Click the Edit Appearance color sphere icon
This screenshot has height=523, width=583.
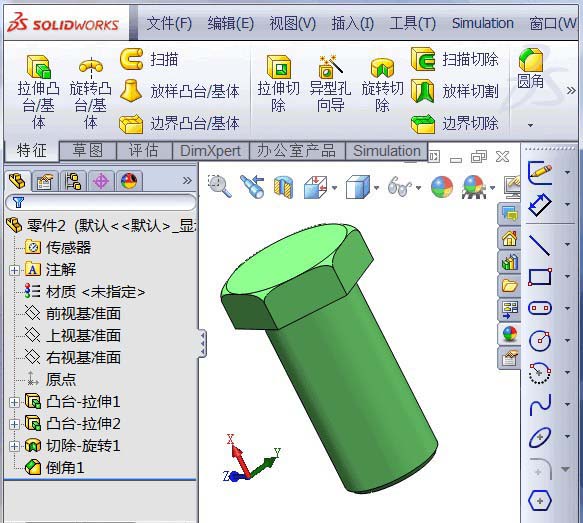441,187
